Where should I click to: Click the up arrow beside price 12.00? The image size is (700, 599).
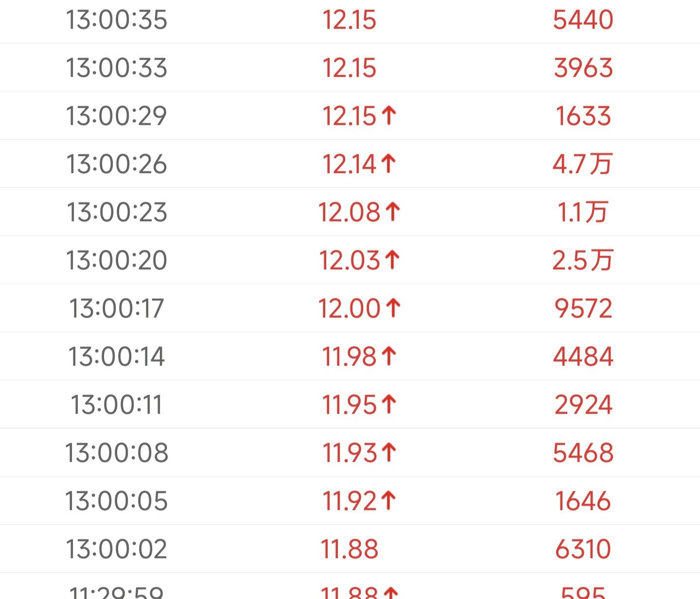click(x=393, y=308)
